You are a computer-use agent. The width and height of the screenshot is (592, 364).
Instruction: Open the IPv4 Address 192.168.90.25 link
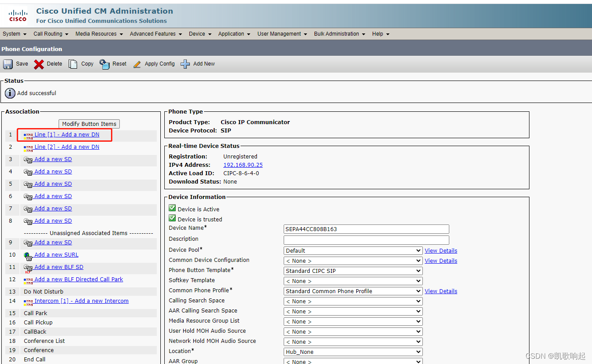pyautogui.click(x=243, y=165)
